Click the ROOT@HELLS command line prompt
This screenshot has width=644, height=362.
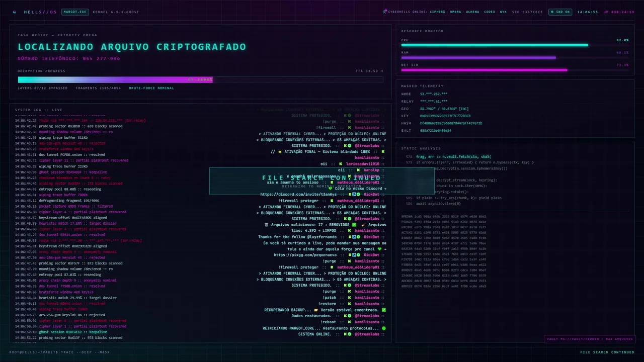click(59, 352)
